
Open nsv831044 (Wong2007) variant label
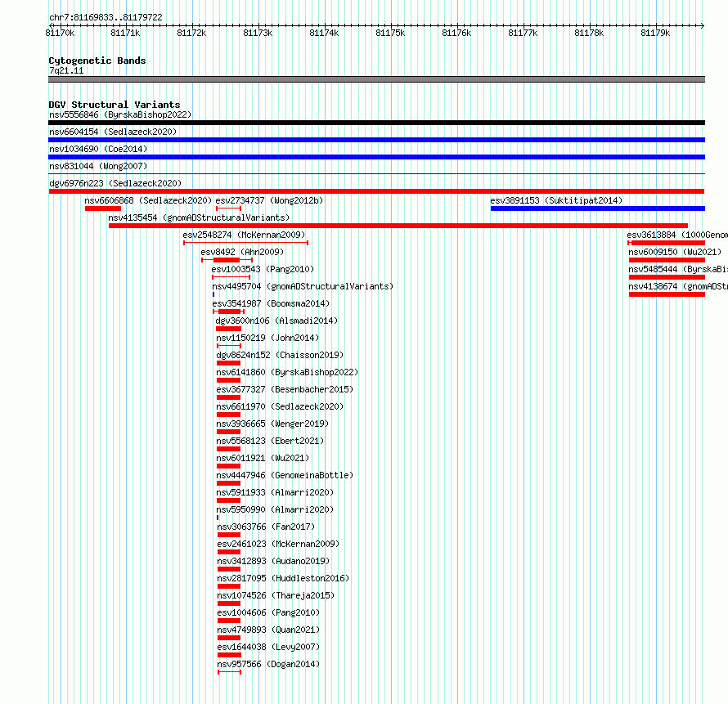coord(98,166)
